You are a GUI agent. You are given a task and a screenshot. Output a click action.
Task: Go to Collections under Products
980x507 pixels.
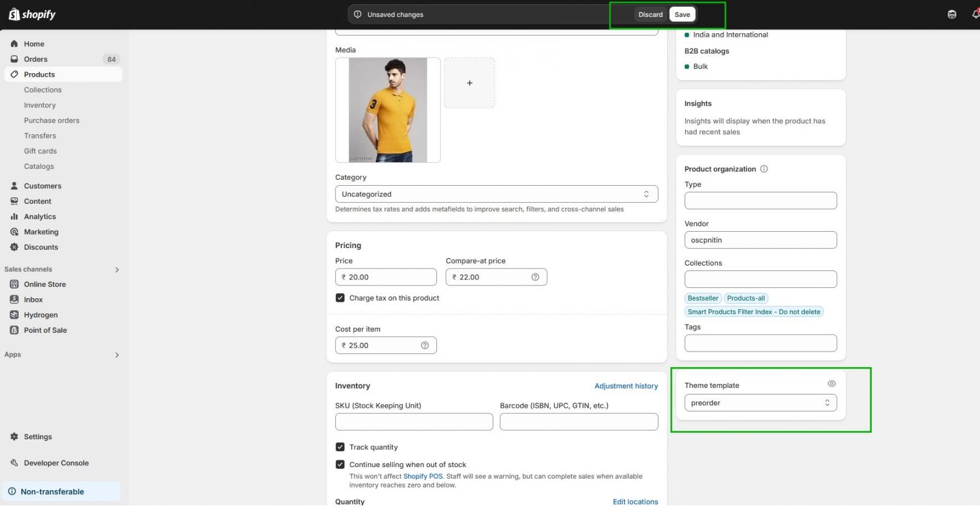[x=42, y=90]
